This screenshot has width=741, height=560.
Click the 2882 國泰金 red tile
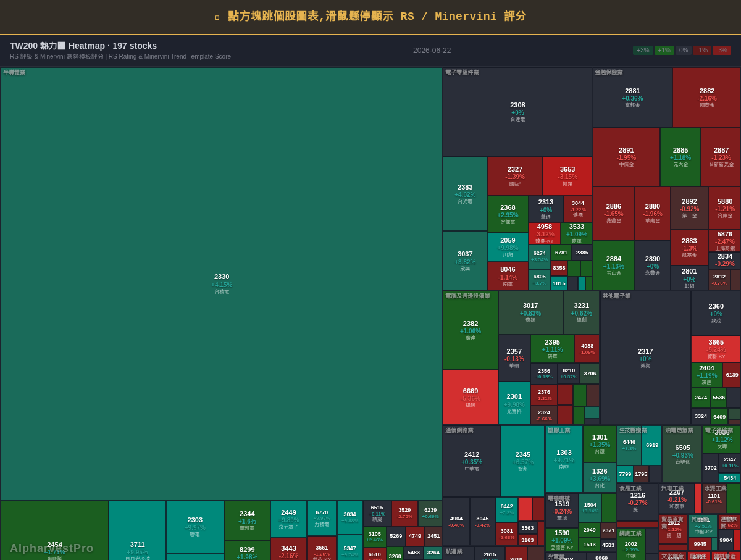pyautogui.click(x=707, y=98)
